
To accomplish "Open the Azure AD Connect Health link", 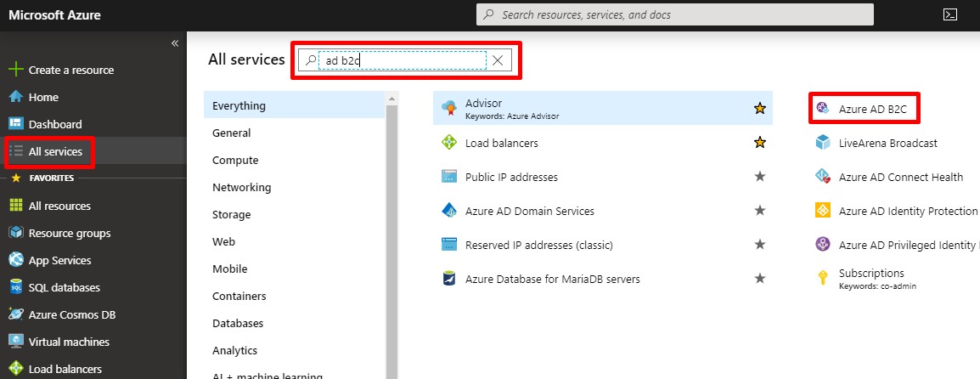I will coord(901,177).
